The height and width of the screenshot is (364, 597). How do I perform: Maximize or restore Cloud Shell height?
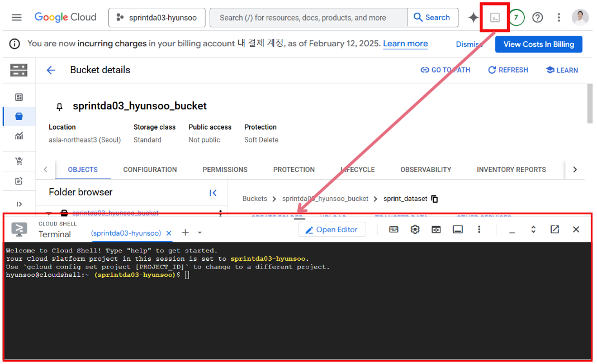point(533,229)
